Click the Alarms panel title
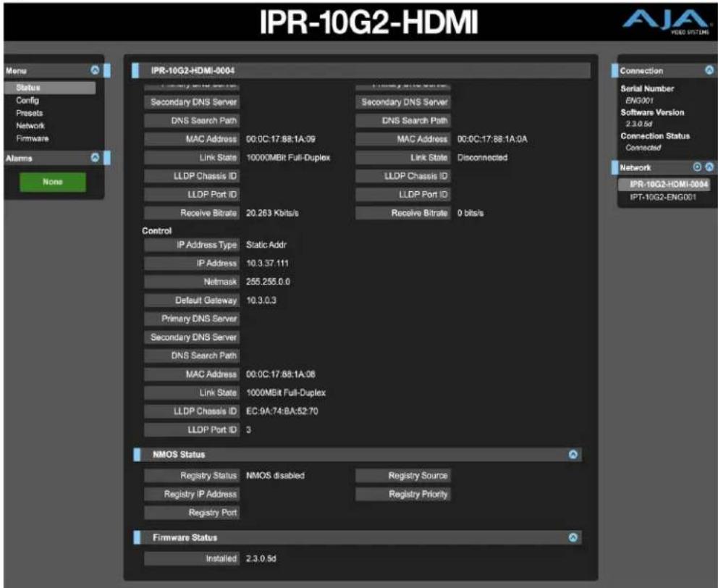The height and width of the screenshot is (588, 718). (19, 158)
